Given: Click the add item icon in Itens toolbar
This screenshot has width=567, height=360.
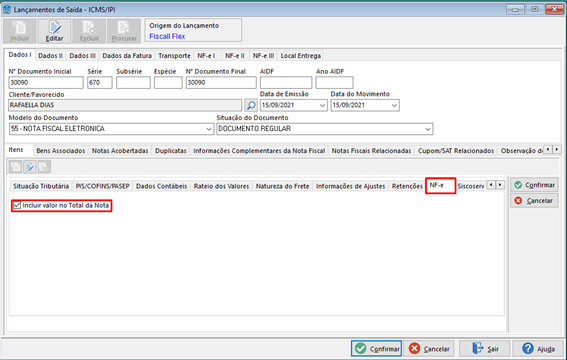Looking at the screenshot, I should (x=16, y=167).
